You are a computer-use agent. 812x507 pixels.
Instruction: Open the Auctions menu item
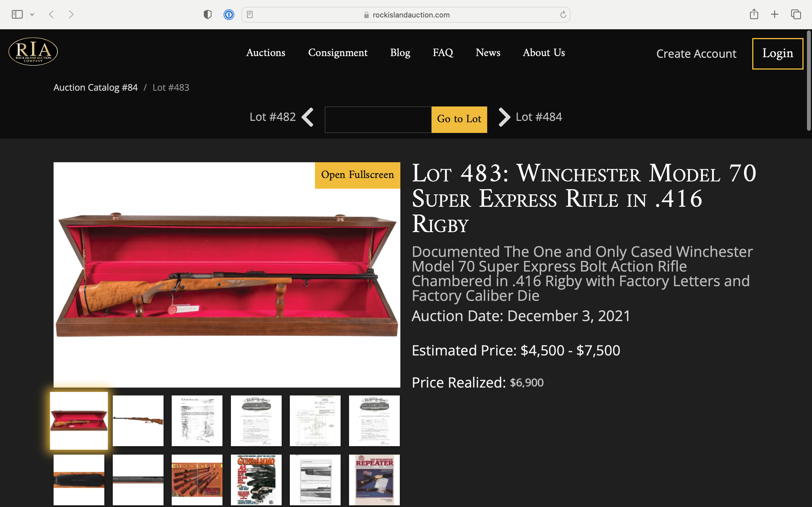(x=266, y=53)
